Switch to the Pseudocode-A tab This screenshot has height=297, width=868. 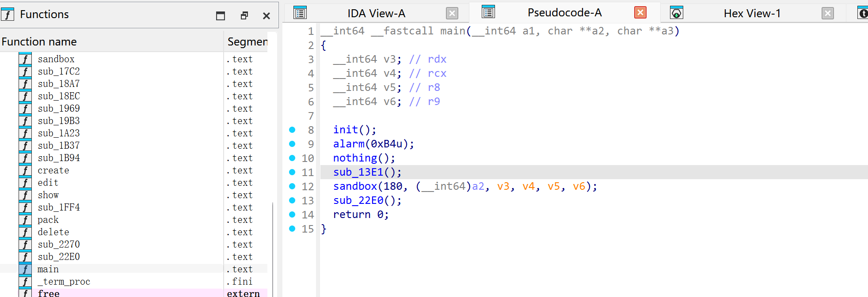coord(564,13)
